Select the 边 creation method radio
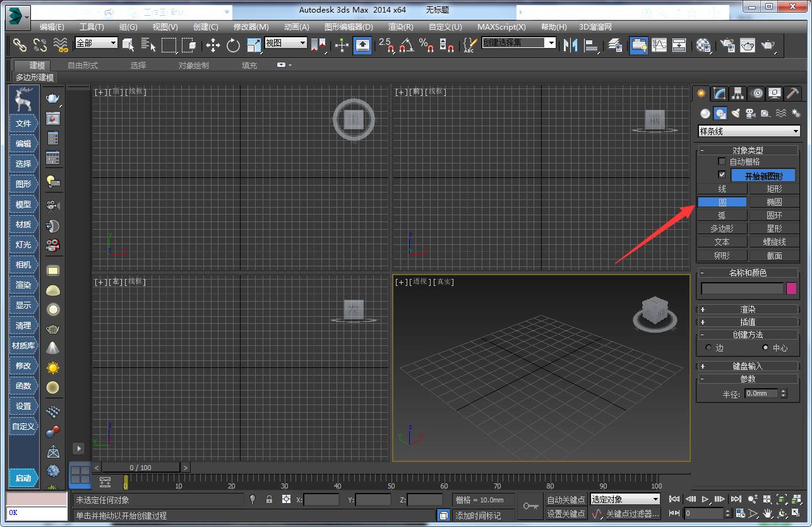The image size is (812, 527). click(708, 348)
